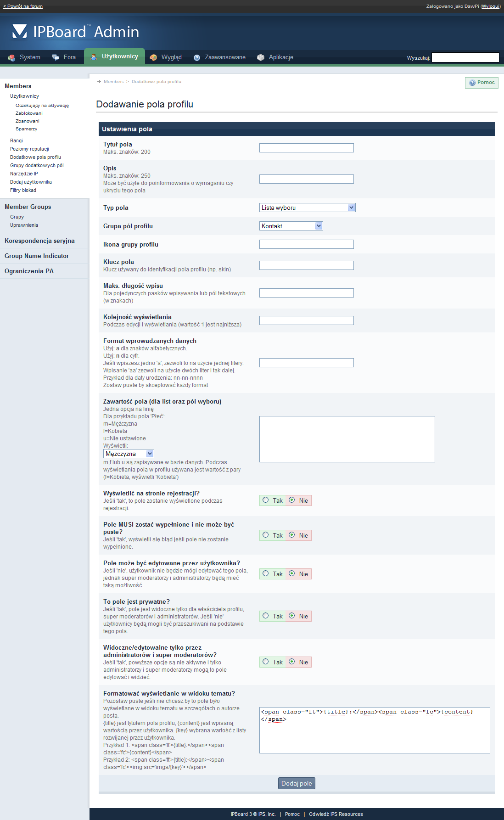The height and width of the screenshot is (820, 504).
Task: Click the Wygląd palette icon
Action: coord(153,57)
